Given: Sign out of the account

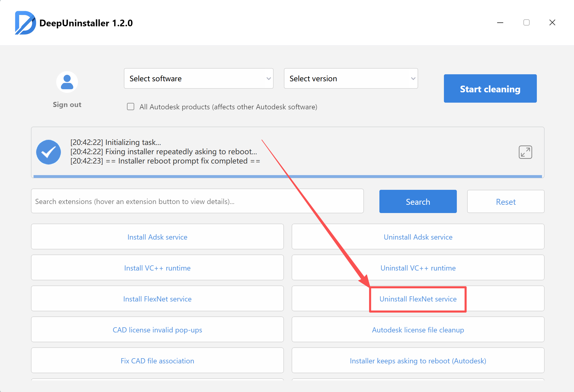Looking at the screenshot, I should pos(67,104).
